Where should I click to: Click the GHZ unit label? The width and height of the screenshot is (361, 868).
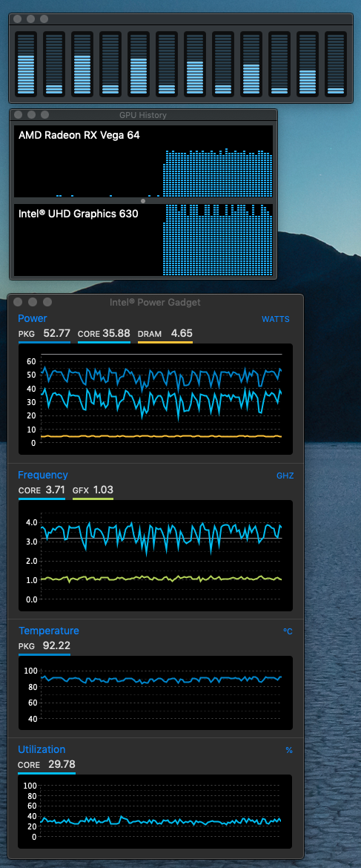tap(285, 476)
